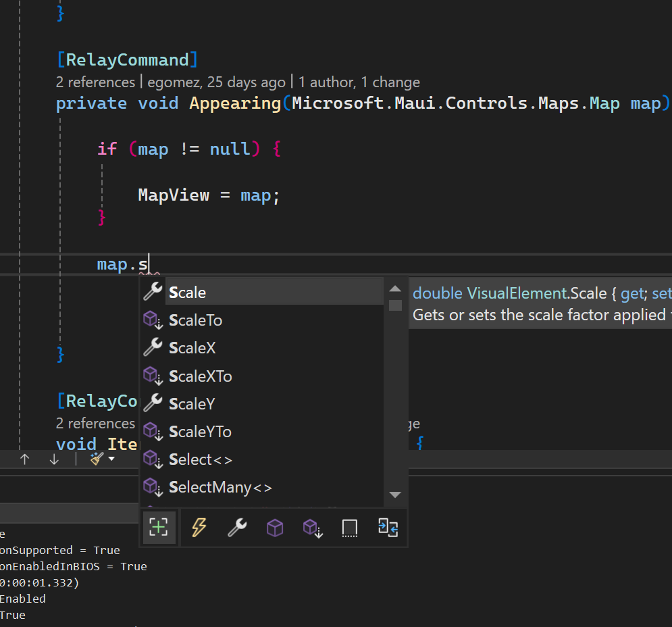Toggle the expander filter with green plus

[x=159, y=527]
